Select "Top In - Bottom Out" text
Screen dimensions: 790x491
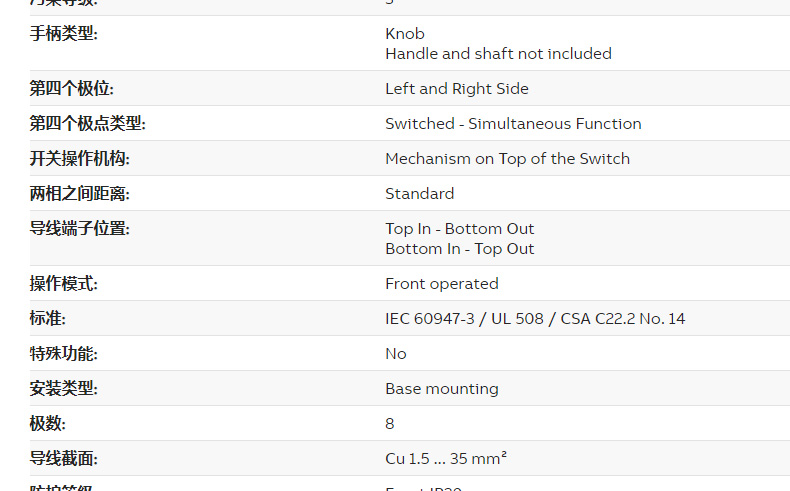pos(460,229)
